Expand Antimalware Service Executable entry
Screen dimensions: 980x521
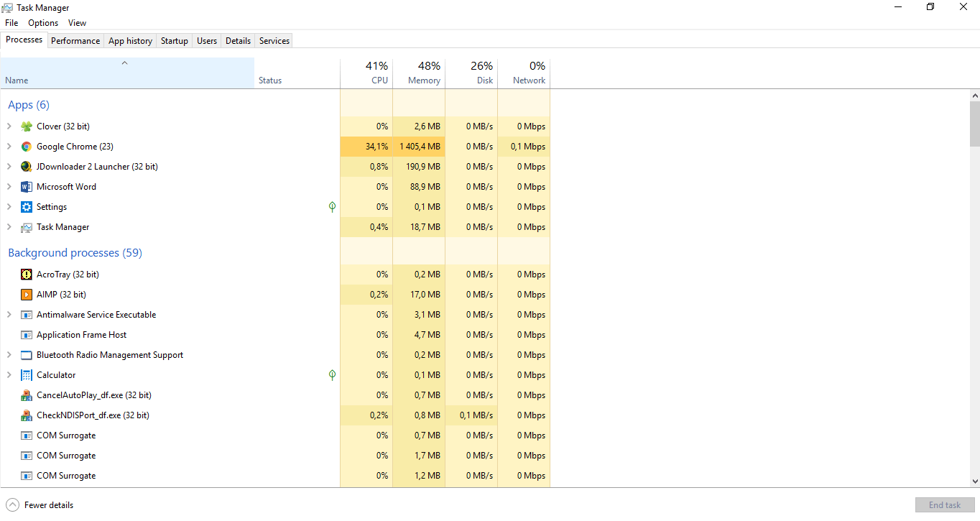[9, 314]
